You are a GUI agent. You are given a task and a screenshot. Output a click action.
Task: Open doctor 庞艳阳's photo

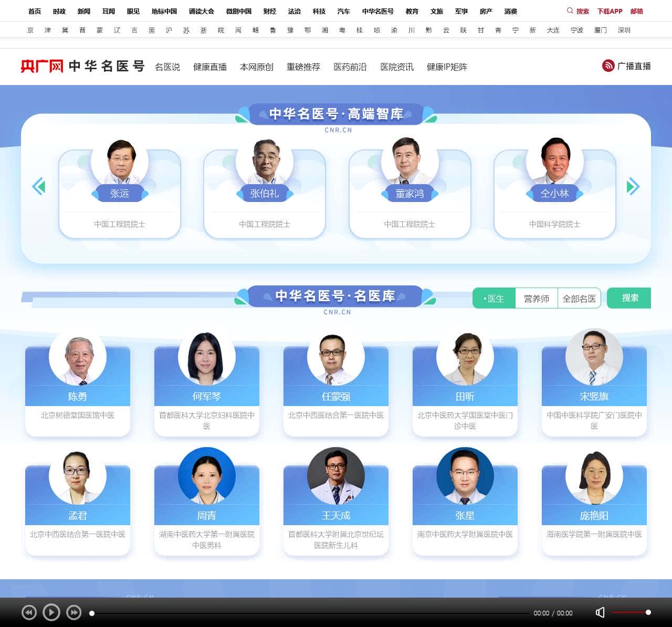(594, 476)
